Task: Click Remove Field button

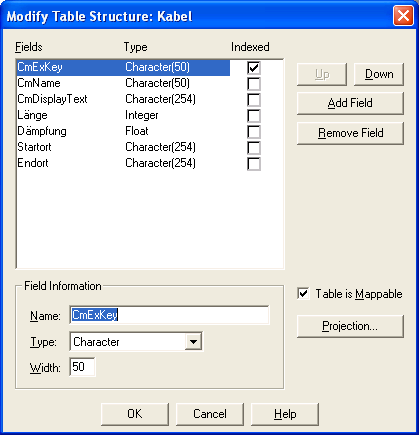Action: pyautogui.click(x=350, y=133)
